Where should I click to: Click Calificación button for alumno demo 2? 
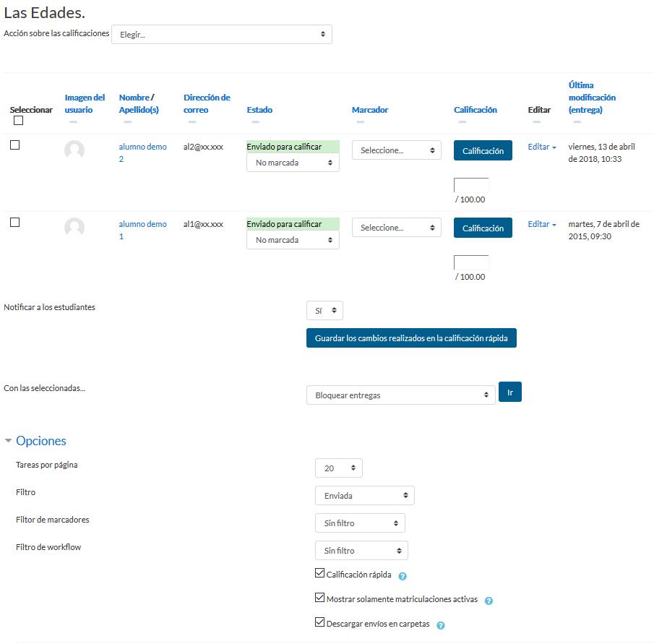pos(483,150)
